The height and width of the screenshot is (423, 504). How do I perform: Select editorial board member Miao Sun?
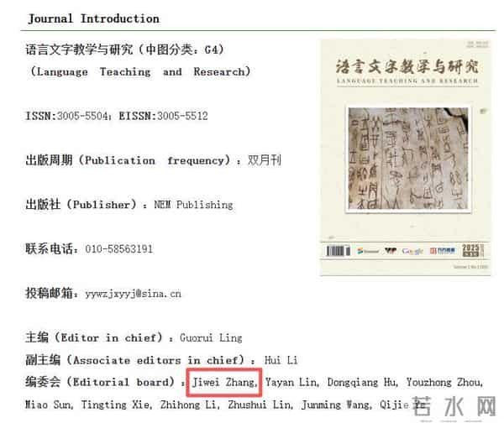(50, 405)
